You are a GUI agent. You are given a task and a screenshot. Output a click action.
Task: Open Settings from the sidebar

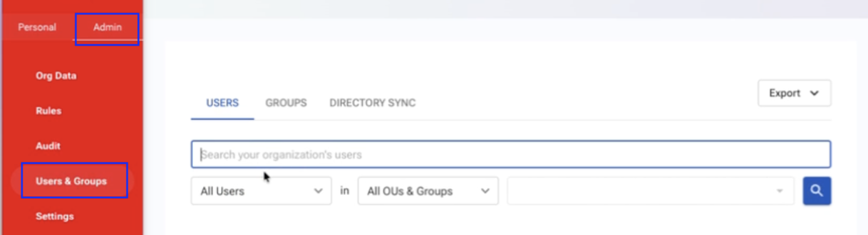pos(54,216)
